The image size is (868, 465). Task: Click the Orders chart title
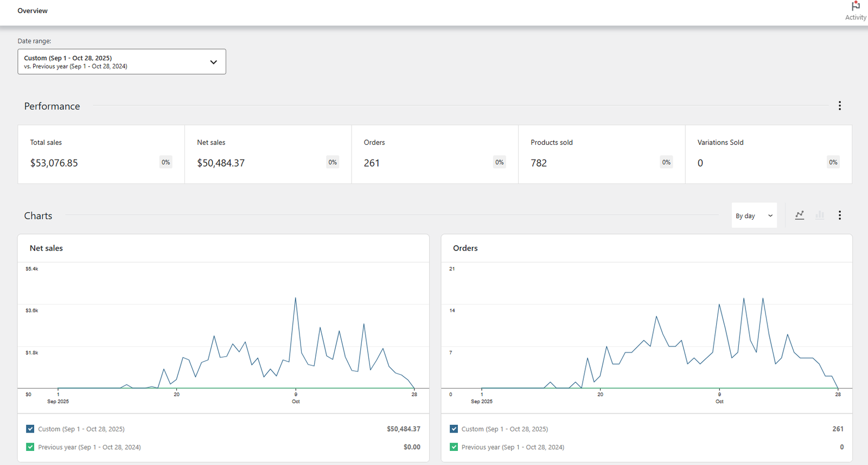pyautogui.click(x=465, y=248)
